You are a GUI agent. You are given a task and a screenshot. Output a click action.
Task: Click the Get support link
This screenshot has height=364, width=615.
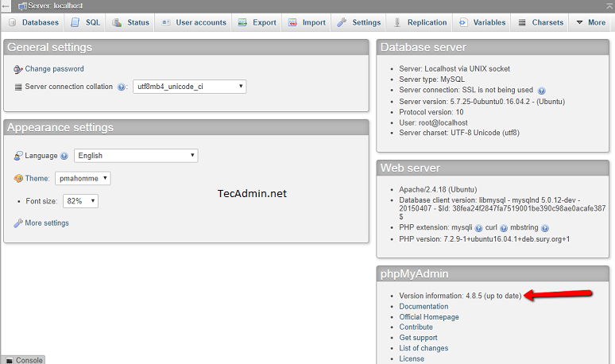pos(418,338)
